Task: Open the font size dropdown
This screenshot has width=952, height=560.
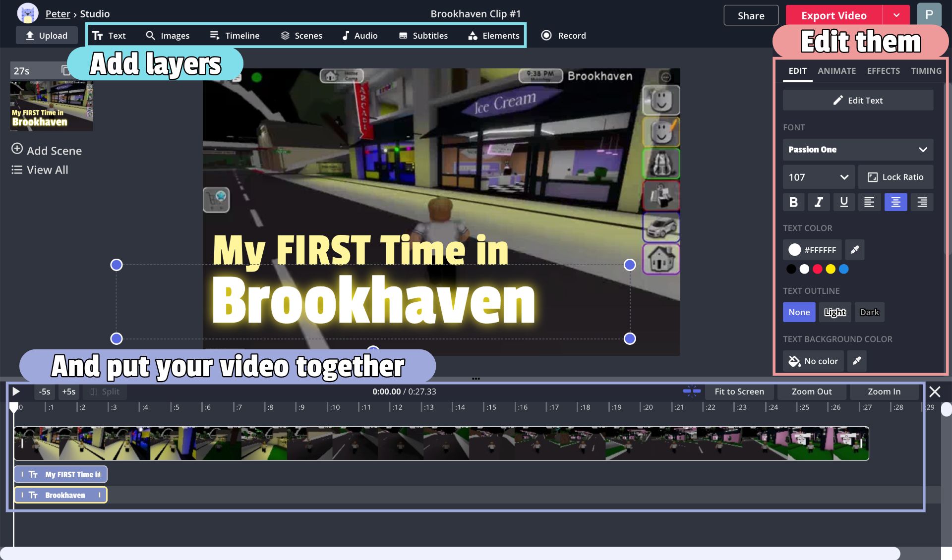Action: 818,176
